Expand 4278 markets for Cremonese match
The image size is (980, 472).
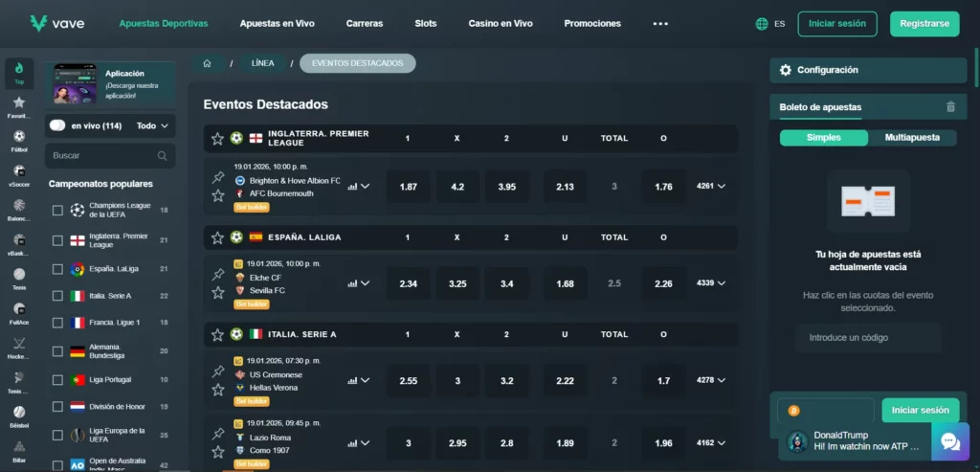(711, 380)
